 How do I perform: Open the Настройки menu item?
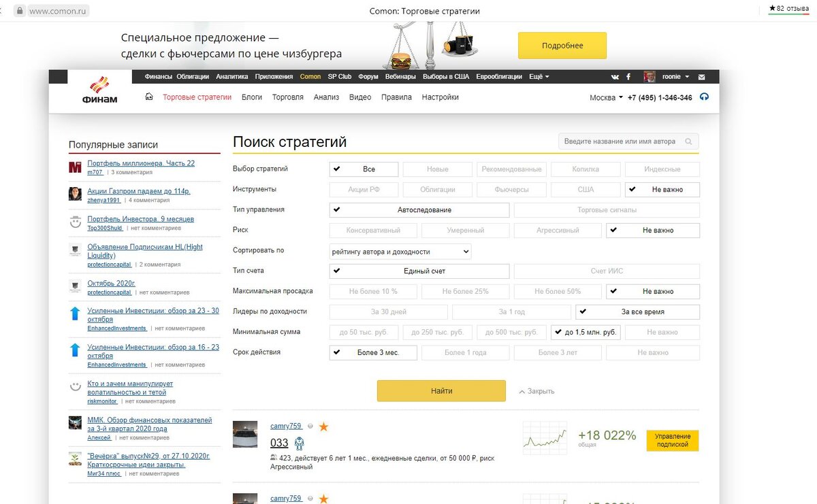click(x=440, y=97)
